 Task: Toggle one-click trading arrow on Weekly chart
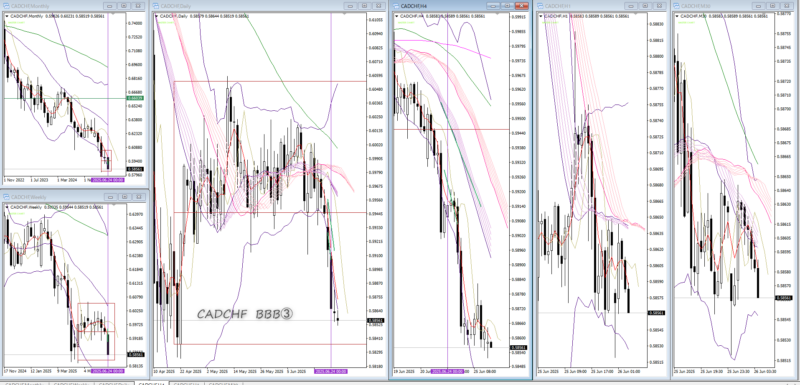[7, 207]
